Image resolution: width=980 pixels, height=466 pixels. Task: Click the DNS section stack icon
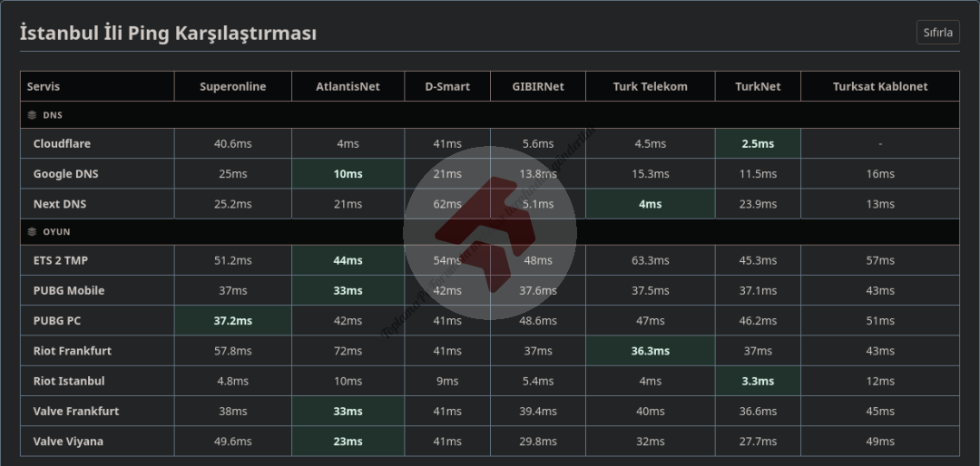point(32,115)
